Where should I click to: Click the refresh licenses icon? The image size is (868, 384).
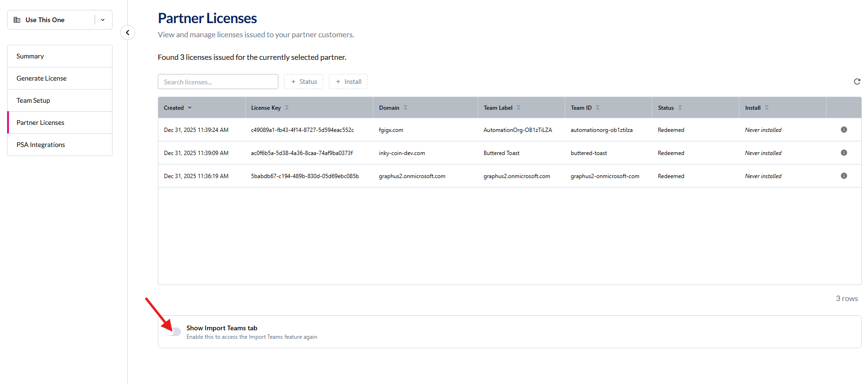857,82
